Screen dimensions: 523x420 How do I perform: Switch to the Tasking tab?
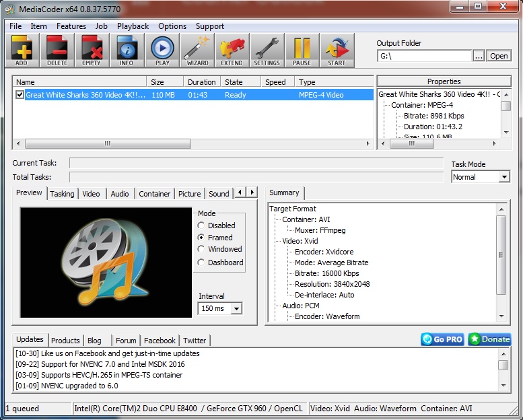click(x=63, y=194)
